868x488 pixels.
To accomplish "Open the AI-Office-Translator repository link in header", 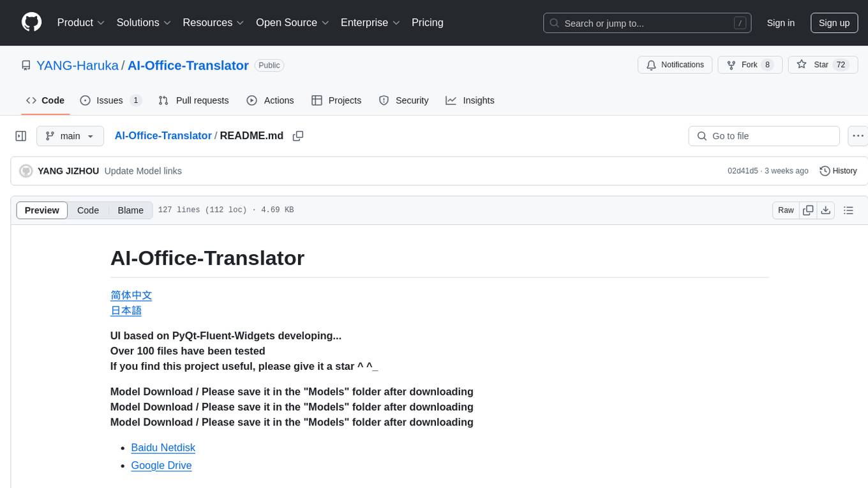I will [188, 65].
